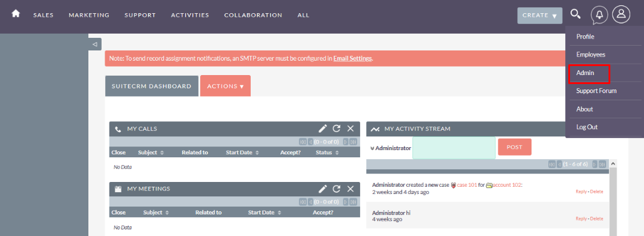
Task: Click the Accept? column in My Meetings
Action: pos(323,212)
